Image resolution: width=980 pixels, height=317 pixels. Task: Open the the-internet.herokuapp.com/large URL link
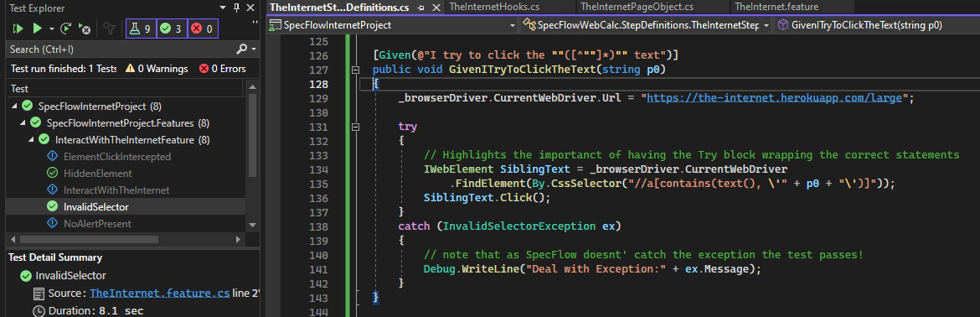pos(775,98)
